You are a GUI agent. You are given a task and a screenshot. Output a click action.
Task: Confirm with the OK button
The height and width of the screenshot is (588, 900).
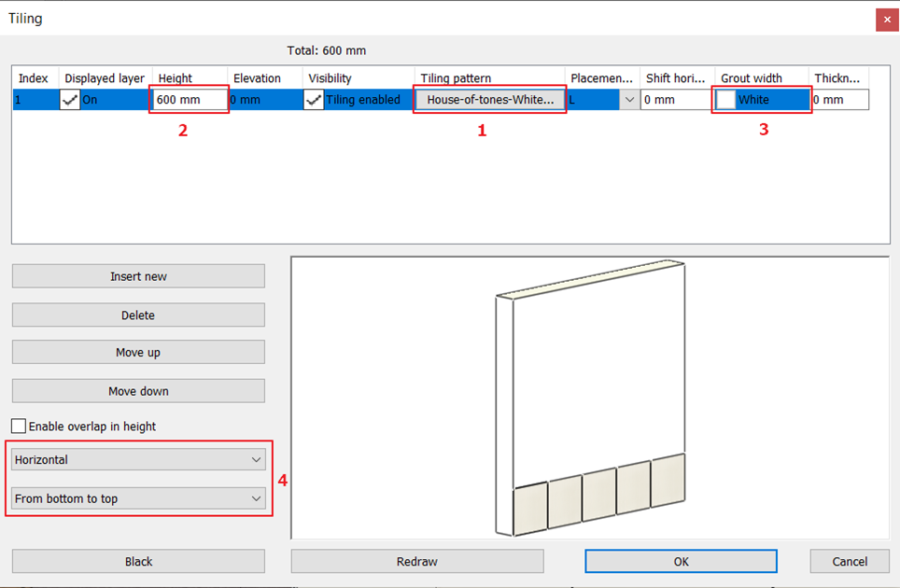pyautogui.click(x=681, y=561)
